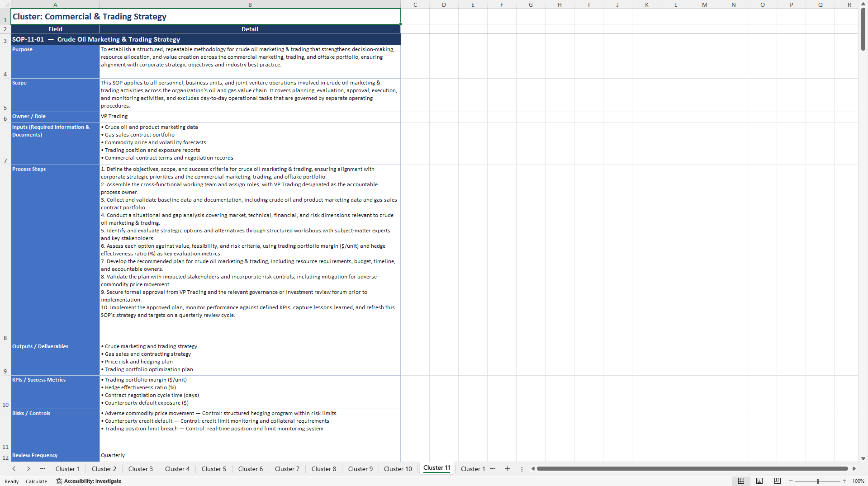The height and width of the screenshot is (486, 868).
Task: Select row 12 header
Action: 5,456
